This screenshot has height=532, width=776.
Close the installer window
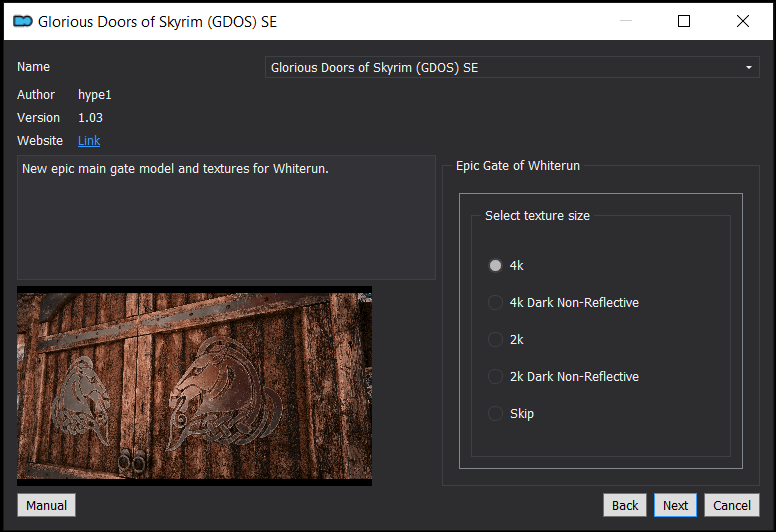pyautogui.click(x=742, y=21)
